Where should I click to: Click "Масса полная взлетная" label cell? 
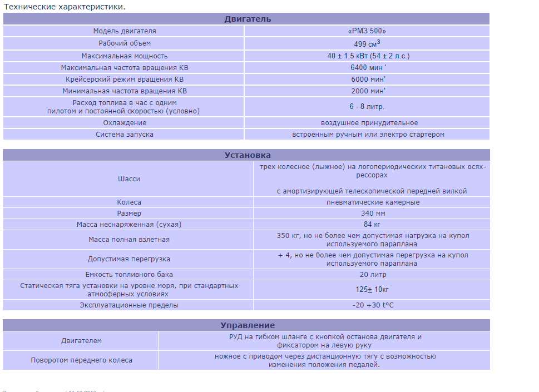tap(128, 240)
